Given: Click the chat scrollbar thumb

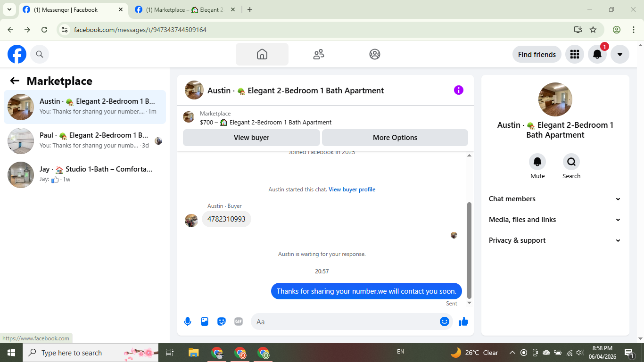Looking at the screenshot, I should coord(469,250).
